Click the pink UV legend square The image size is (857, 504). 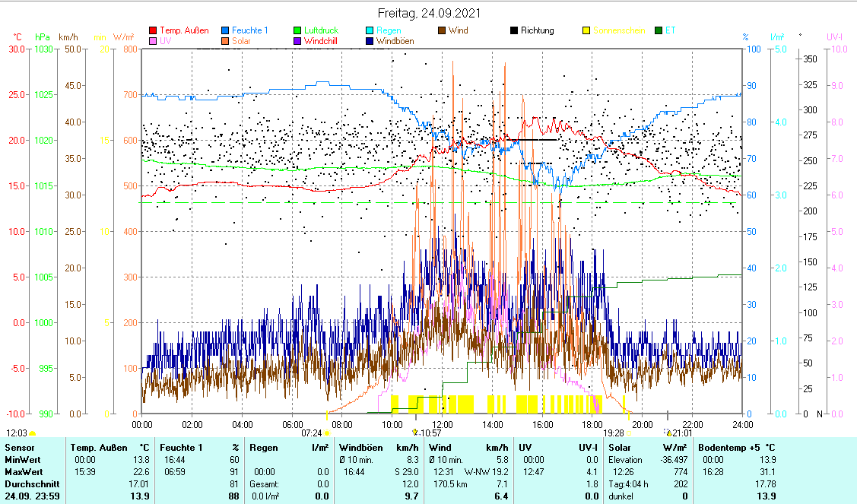153,41
